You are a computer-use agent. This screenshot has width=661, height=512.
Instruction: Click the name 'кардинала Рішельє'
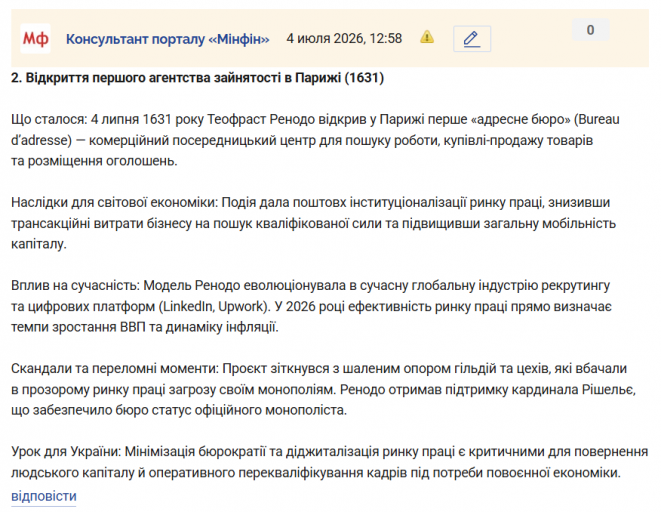coord(574,389)
